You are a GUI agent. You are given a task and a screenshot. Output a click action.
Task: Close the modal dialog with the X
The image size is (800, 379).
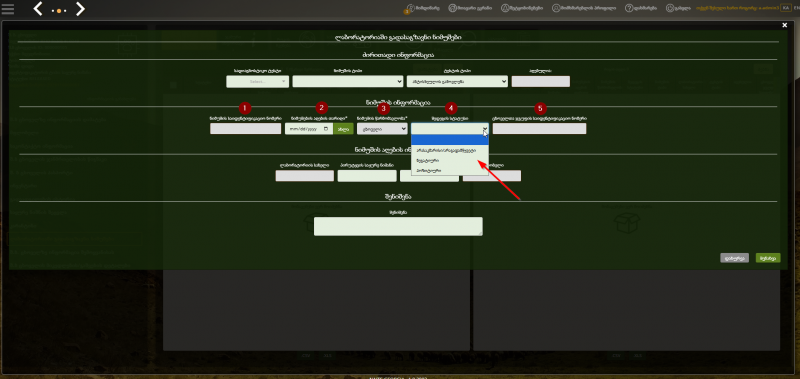point(785,25)
